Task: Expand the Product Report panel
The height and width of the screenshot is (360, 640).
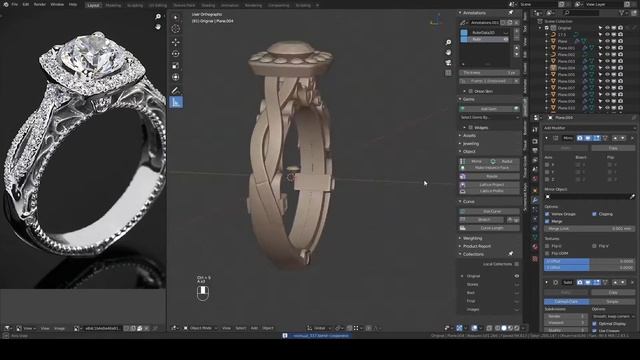Action: [x=460, y=246]
